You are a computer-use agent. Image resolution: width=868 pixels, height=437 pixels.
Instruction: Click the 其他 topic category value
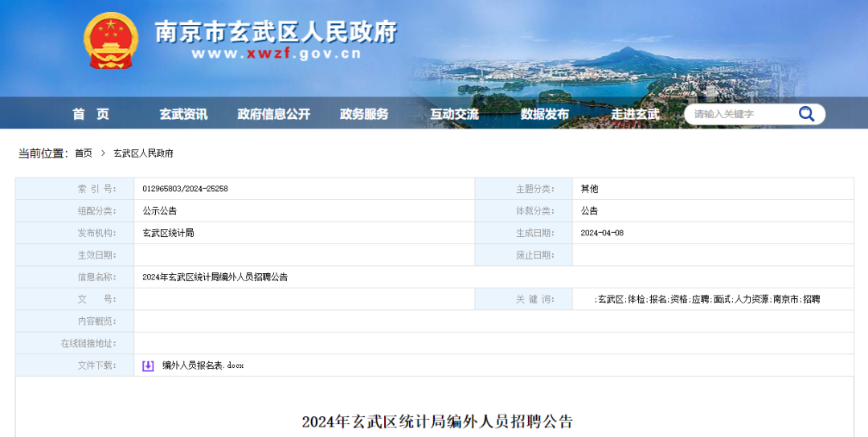click(589, 189)
